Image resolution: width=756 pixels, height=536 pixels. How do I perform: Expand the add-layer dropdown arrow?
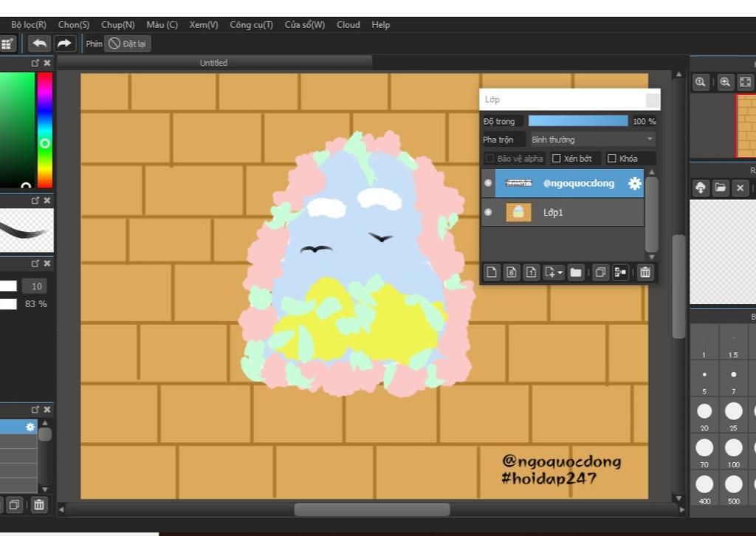click(x=560, y=273)
